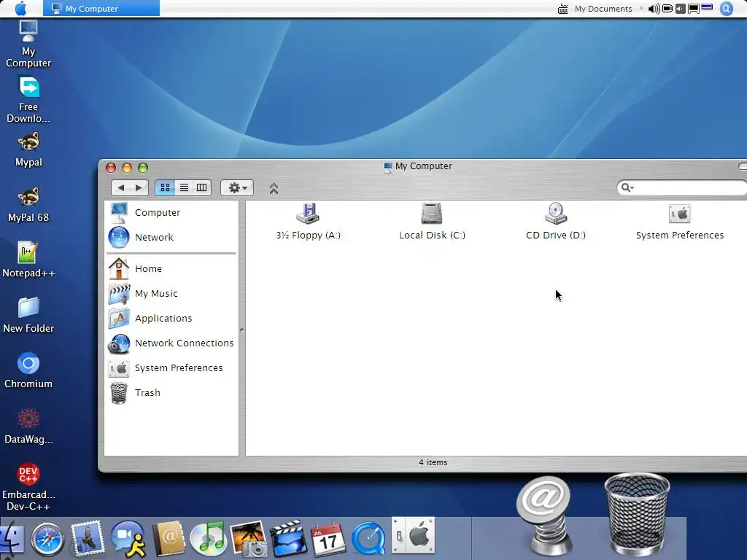747x560 pixels.
Task: Click the My Computer menu bar title
Action: pos(101,9)
